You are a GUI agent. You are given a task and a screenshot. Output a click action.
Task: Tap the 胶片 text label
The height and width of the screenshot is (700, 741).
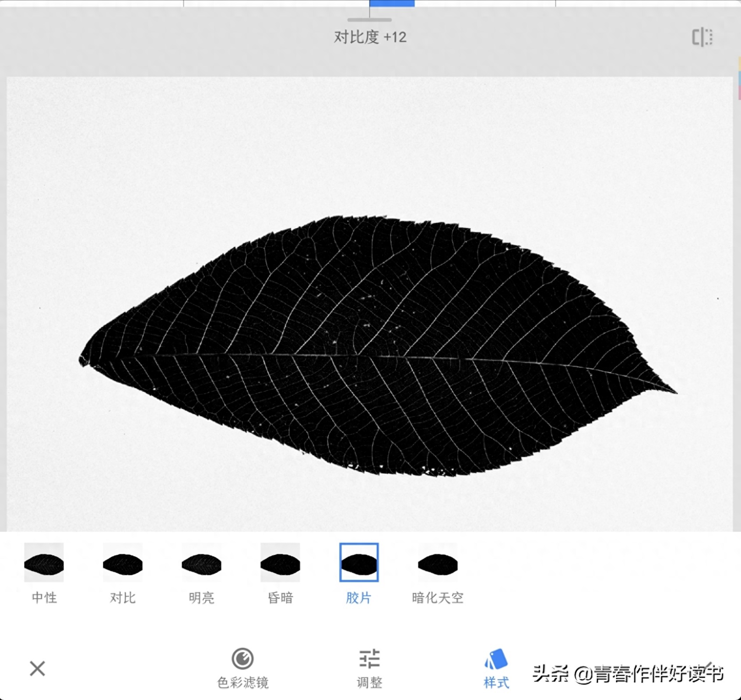point(359,598)
